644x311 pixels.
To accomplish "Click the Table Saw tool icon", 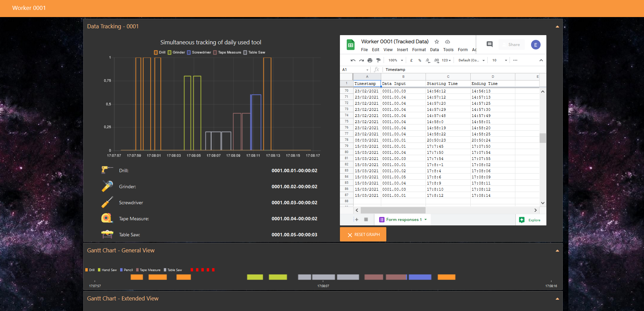I will [107, 234].
